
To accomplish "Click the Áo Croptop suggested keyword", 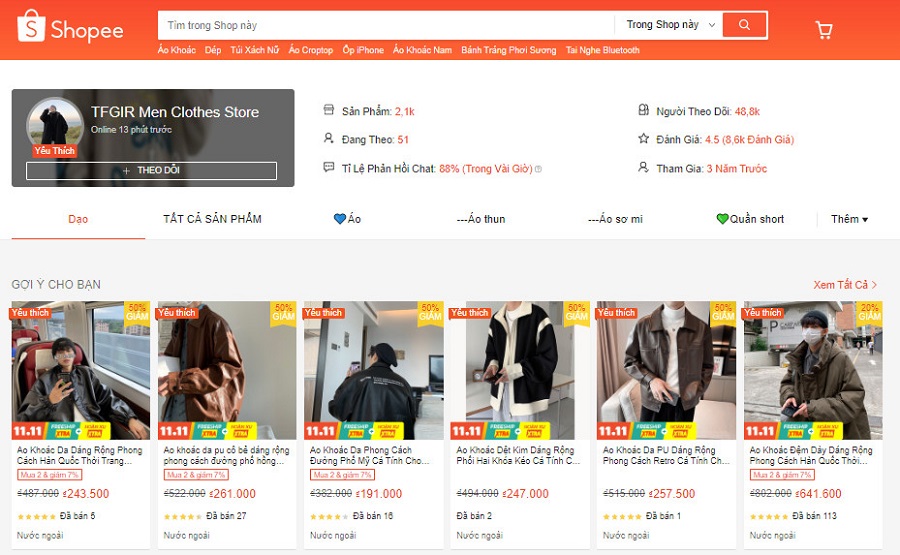I will pyautogui.click(x=310, y=50).
